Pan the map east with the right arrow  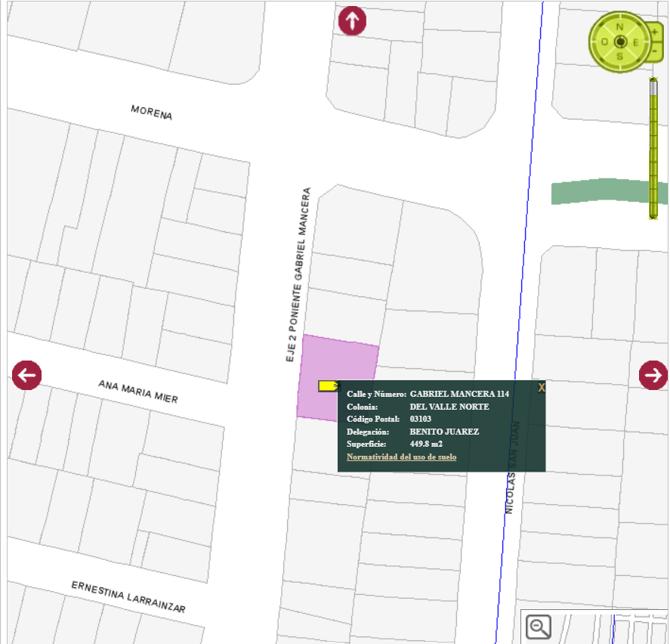653,375
